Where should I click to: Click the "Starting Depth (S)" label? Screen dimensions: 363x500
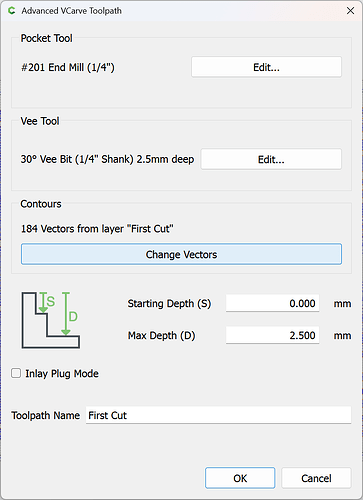pos(169,303)
